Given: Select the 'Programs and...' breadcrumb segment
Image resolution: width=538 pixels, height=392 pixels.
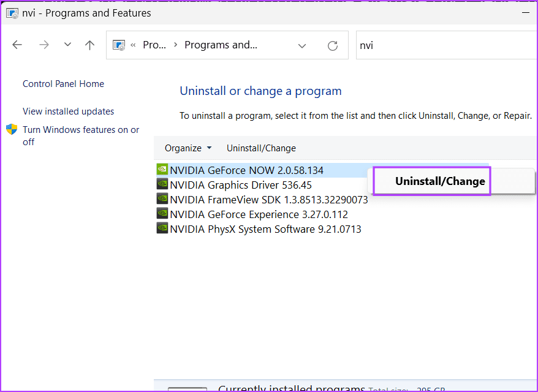Looking at the screenshot, I should (x=221, y=45).
